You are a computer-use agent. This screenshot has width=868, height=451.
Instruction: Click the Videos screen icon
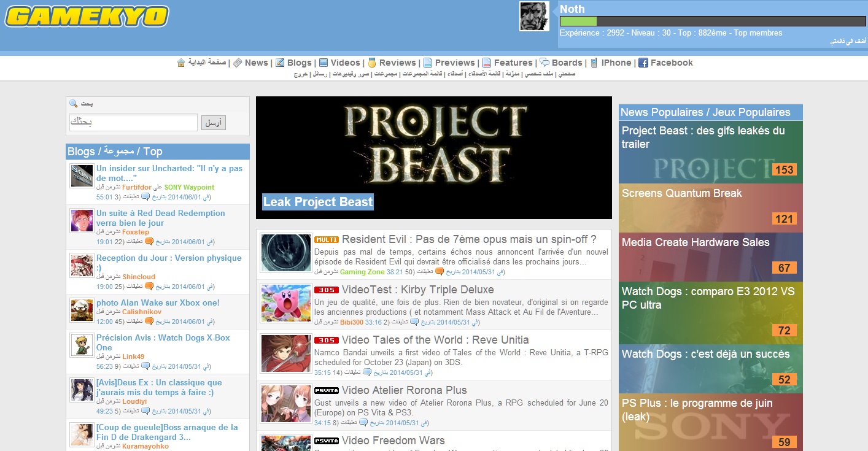[324, 63]
